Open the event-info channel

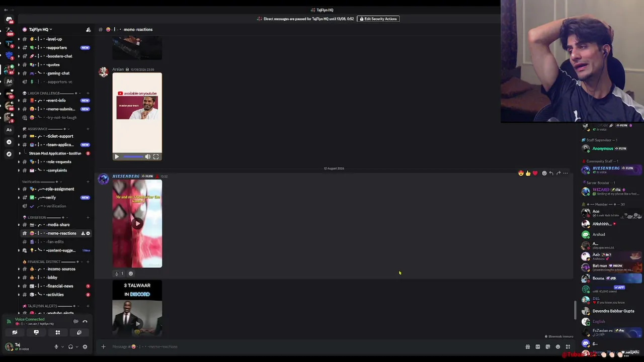coord(56,101)
